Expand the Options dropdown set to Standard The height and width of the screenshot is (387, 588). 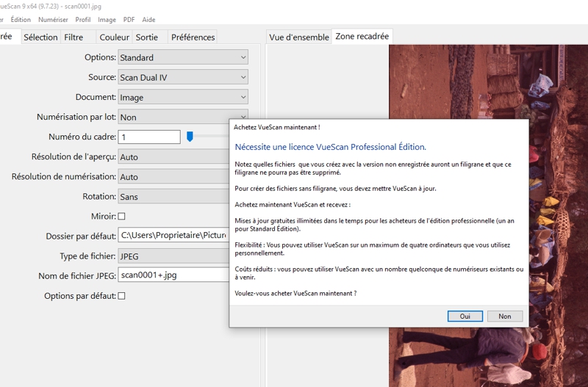click(183, 57)
